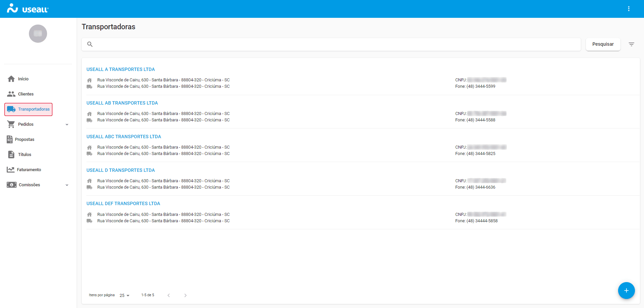Focus the Transportadoras search field
The image size is (644, 308).
pos(331,44)
